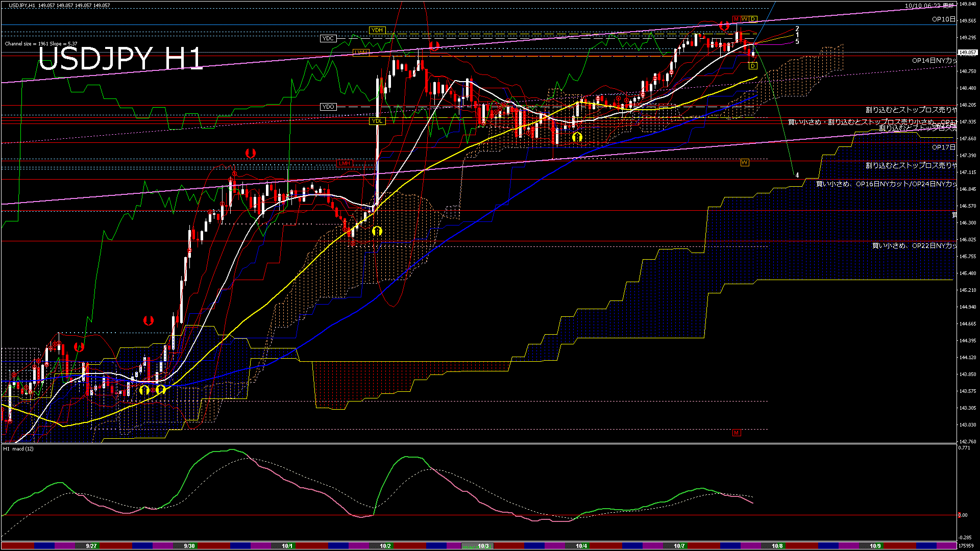The image size is (980, 551).
Task: Click the yellow YDH level label
Action: [x=377, y=30]
